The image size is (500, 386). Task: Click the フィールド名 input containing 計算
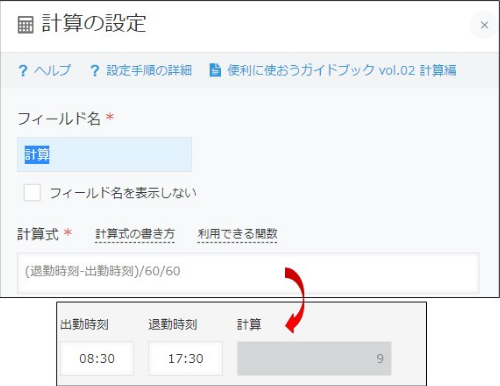(x=104, y=154)
